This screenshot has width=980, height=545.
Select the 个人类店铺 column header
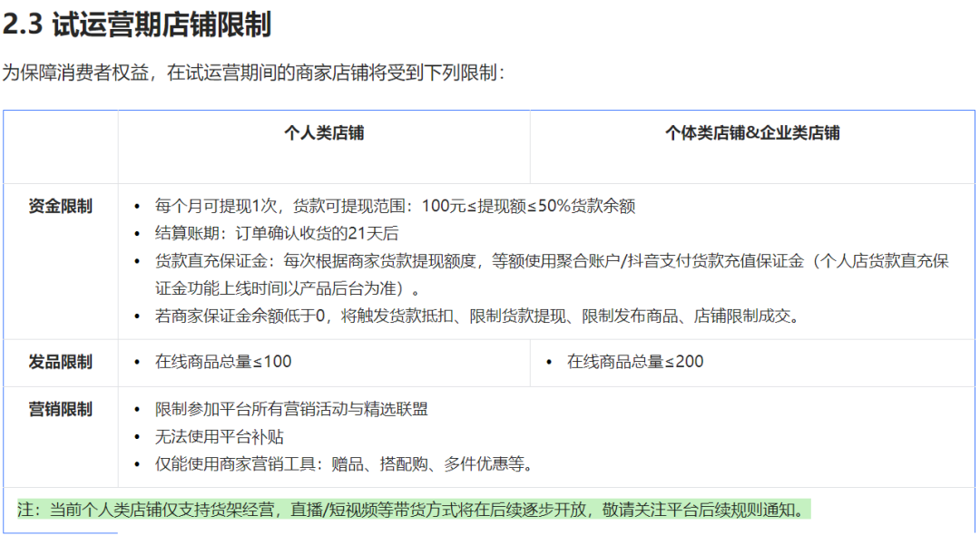point(324,133)
